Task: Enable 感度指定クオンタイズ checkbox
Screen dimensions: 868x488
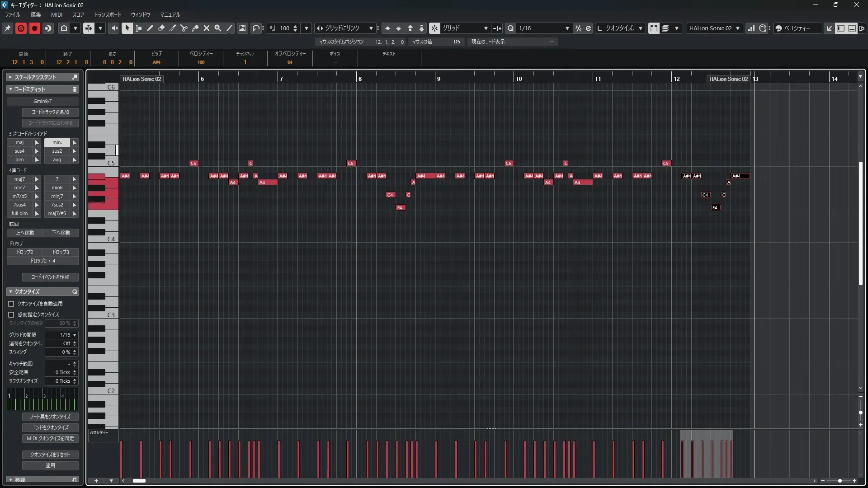Action: pos(11,314)
